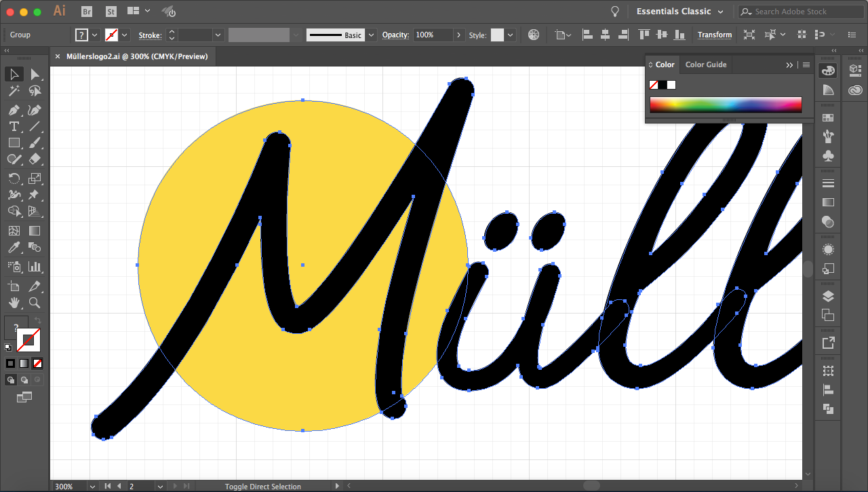Screen dimensions: 868x492
Task: Open the Layers panel icon in dock
Action: [828, 297]
